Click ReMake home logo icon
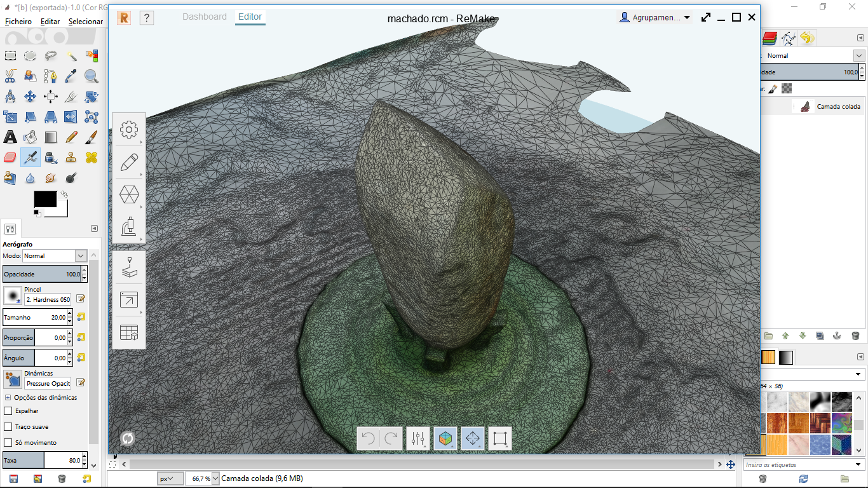This screenshot has height=488, width=868. (x=123, y=18)
